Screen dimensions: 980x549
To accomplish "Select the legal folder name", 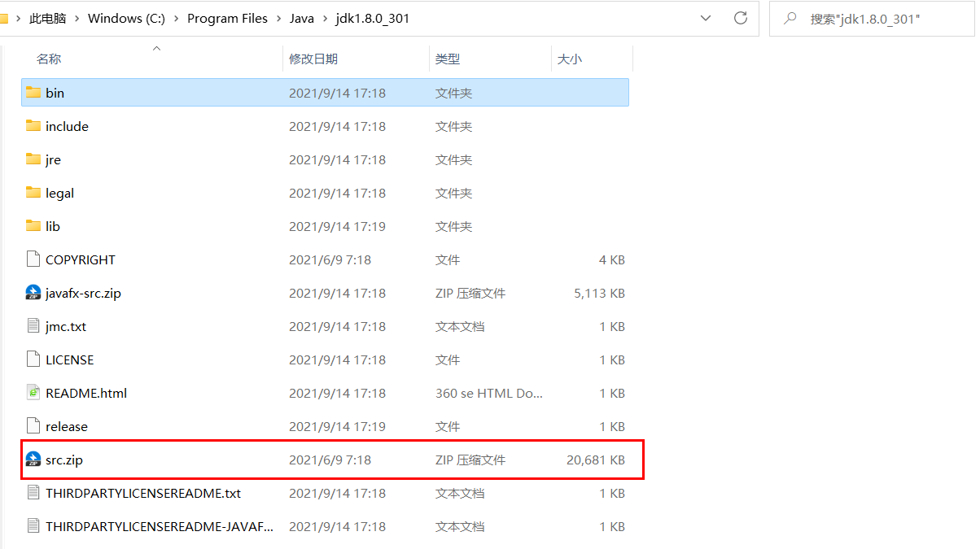I will tap(59, 193).
